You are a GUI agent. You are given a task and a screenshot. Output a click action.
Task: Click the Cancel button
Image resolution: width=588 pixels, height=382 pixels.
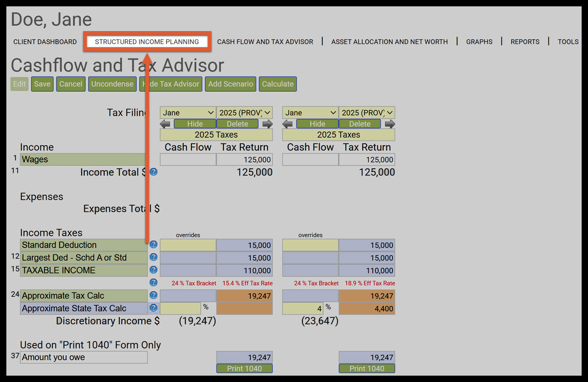pos(71,84)
